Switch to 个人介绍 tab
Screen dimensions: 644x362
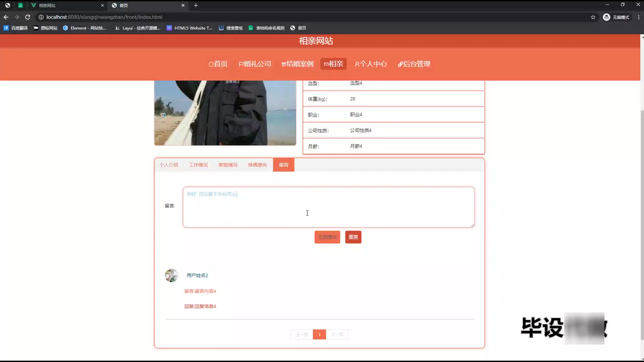(x=169, y=165)
